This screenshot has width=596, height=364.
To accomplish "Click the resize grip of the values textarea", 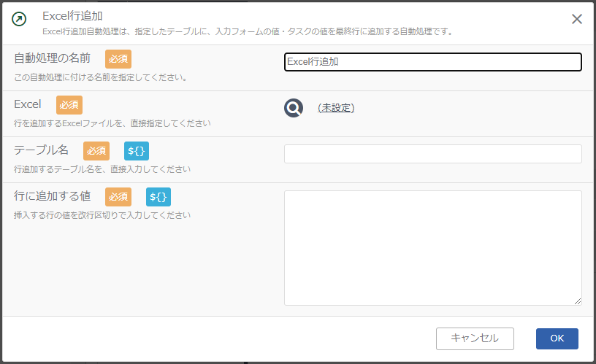I will [x=578, y=301].
